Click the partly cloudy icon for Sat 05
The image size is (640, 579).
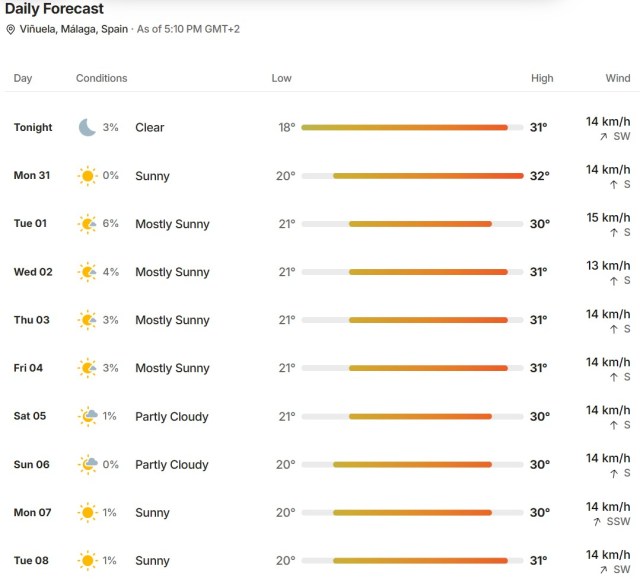[88, 416]
